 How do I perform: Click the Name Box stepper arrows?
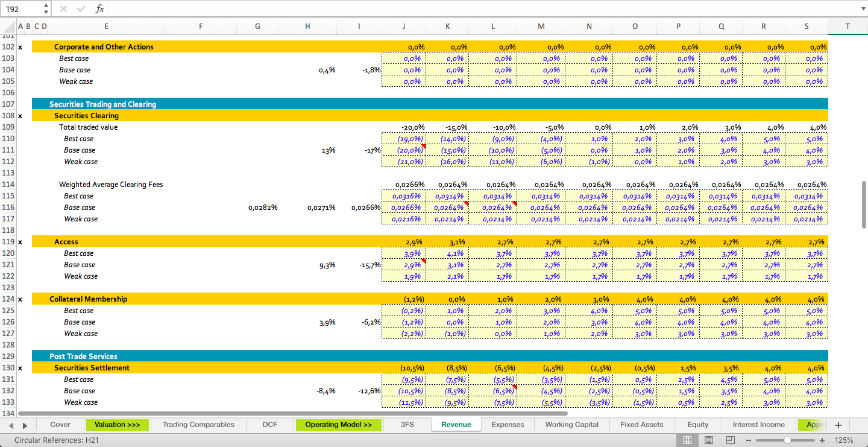point(46,9)
